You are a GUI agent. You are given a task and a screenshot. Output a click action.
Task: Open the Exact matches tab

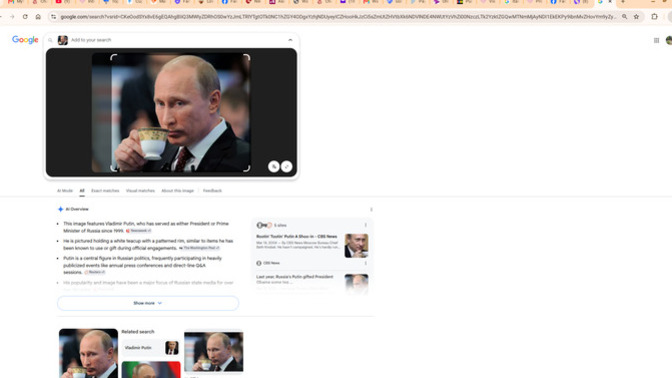(105, 191)
